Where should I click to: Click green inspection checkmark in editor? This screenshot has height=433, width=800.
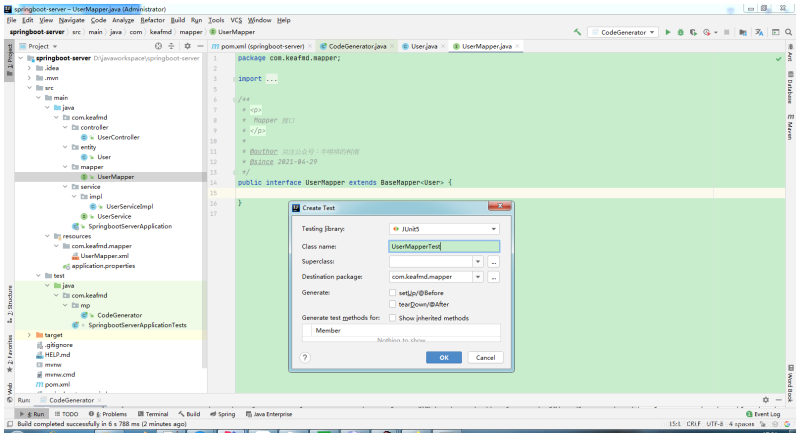click(x=779, y=59)
